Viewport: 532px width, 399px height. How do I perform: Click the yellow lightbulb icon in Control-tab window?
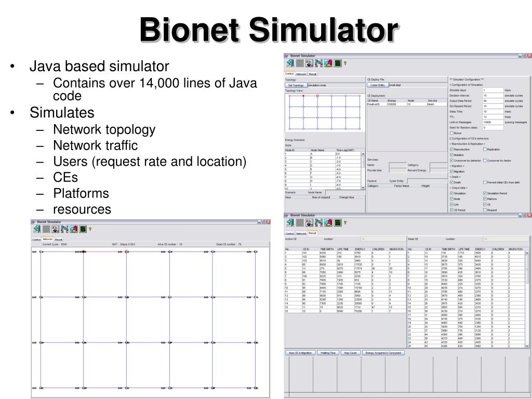(345, 63)
